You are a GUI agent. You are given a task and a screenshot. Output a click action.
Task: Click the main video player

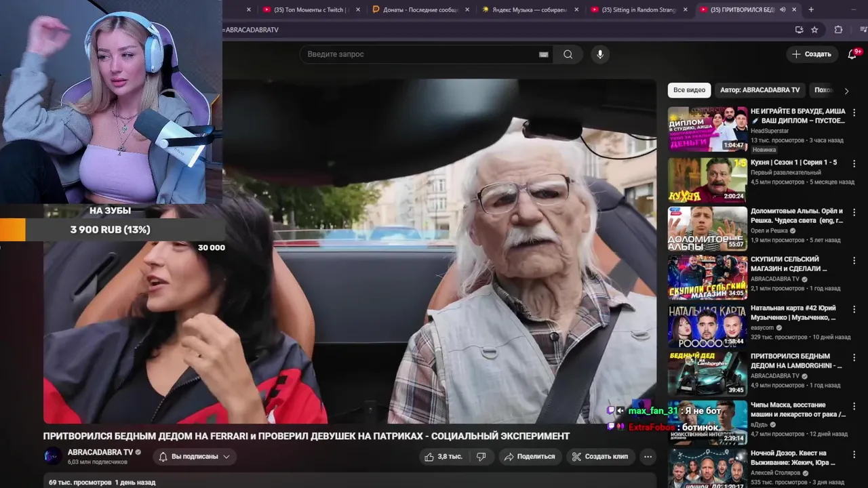pyautogui.click(x=350, y=251)
